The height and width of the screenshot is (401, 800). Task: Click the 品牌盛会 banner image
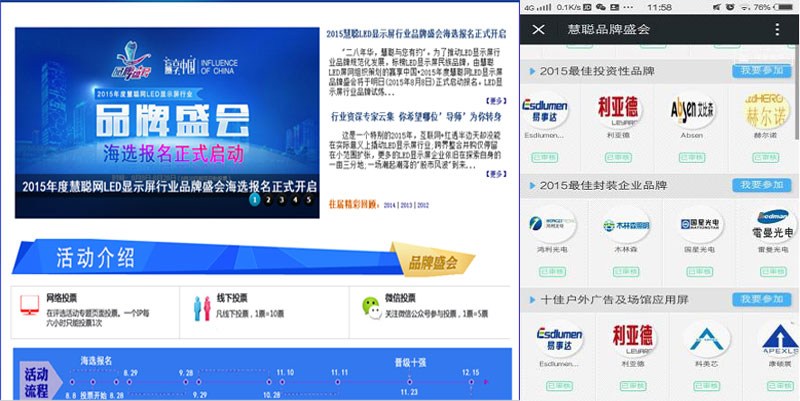point(167,122)
